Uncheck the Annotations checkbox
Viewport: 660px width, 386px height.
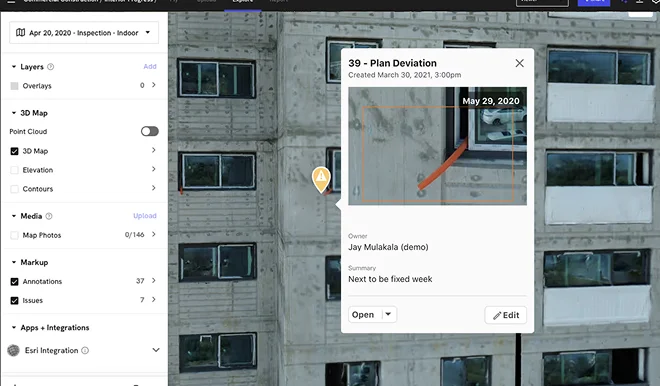(14, 282)
